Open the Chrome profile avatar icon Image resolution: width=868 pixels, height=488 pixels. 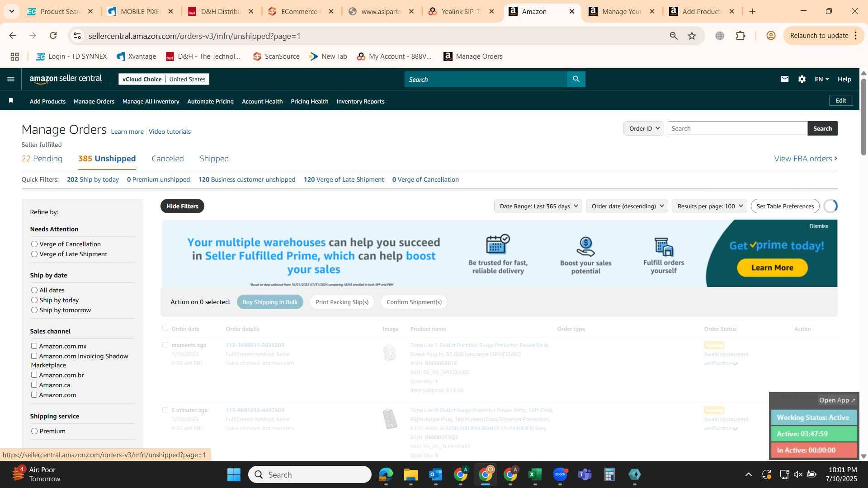(x=771, y=36)
